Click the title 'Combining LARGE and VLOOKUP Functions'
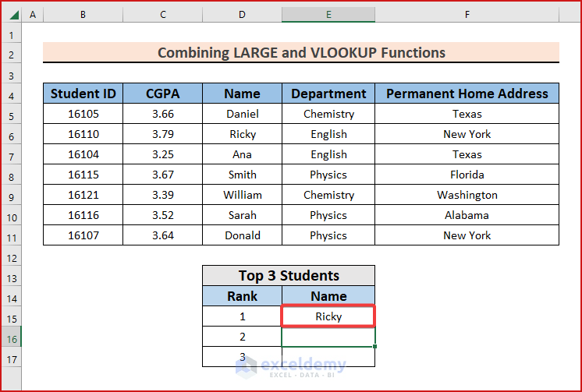Image resolution: width=582 pixels, height=392 pixels. [x=301, y=52]
